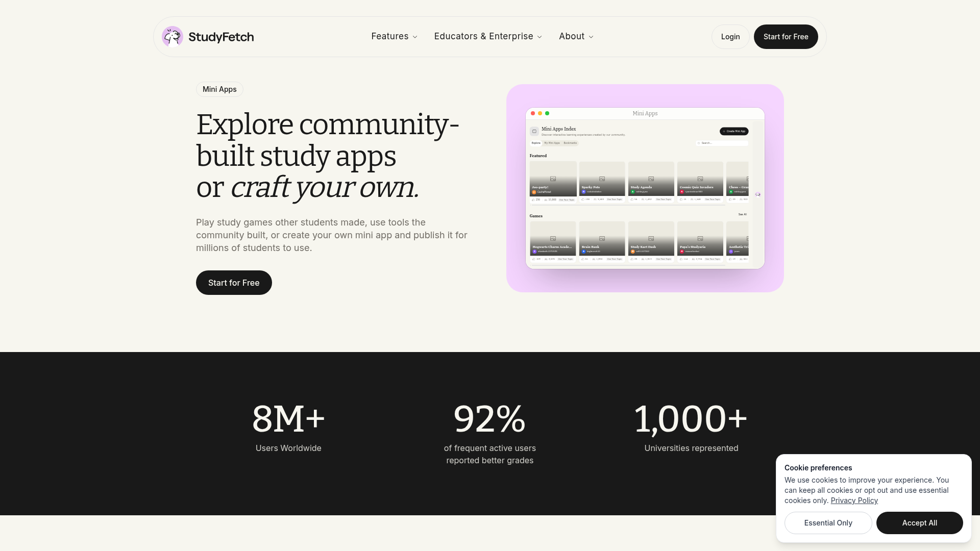
Task: Click the "Universities represented" label
Action: [x=691, y=448]
